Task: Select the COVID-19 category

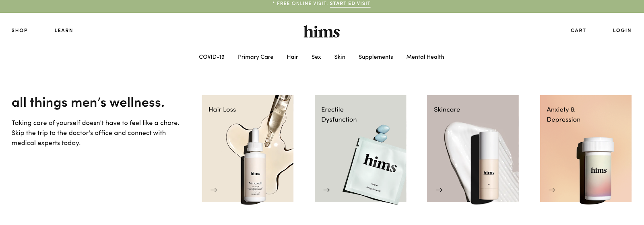Action: (x=212, y=57)
